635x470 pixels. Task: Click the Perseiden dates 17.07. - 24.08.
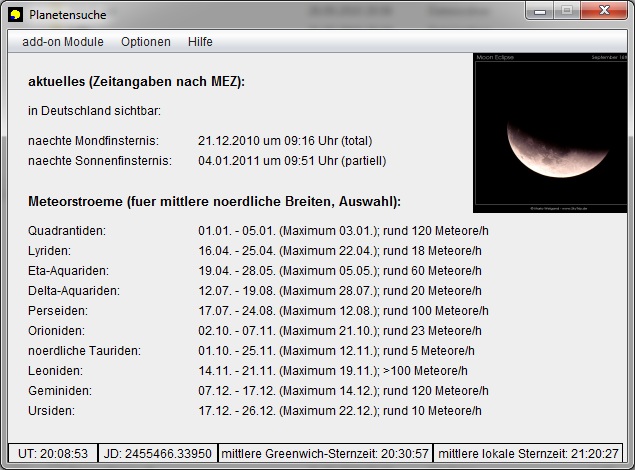pyautogui.click(x=237, y=310)
